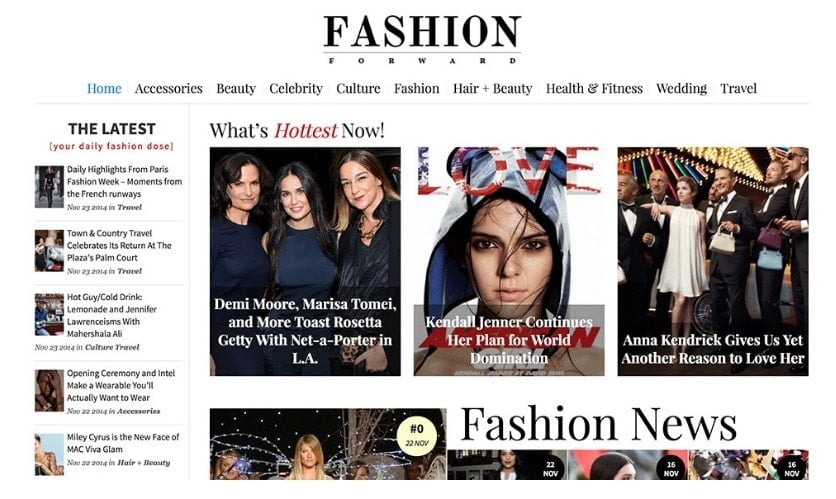Image resolution: width=836 pixels, height=499 pixels.
Task: Click Hot Guy/Cold Drink post thumbnail
Action: (49, 315)
